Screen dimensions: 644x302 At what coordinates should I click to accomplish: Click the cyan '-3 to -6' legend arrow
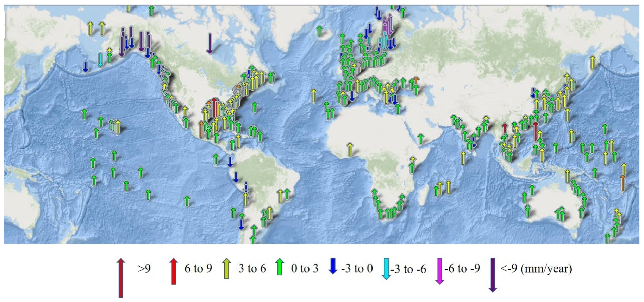[386, 269]
